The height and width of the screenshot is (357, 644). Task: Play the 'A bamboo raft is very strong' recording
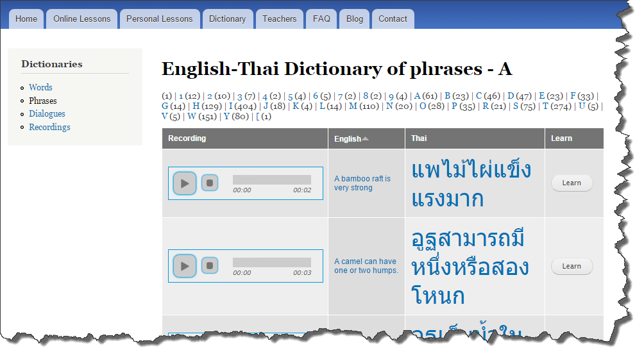[x=184, y=183]
